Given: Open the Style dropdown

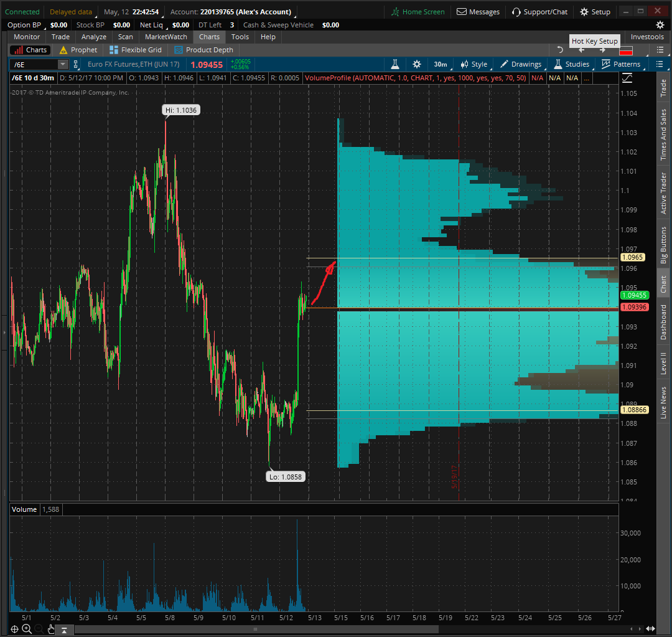Looking at the screenshot, I should (475, 64).
